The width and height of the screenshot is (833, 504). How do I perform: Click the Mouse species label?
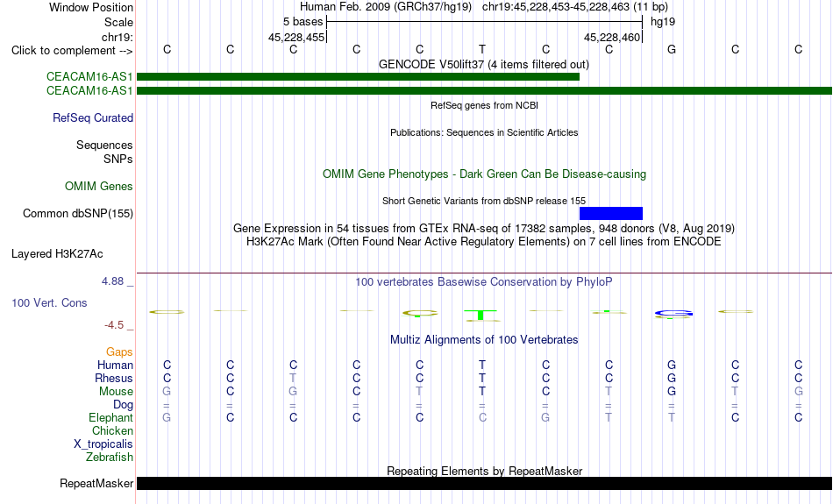point(116,392)
